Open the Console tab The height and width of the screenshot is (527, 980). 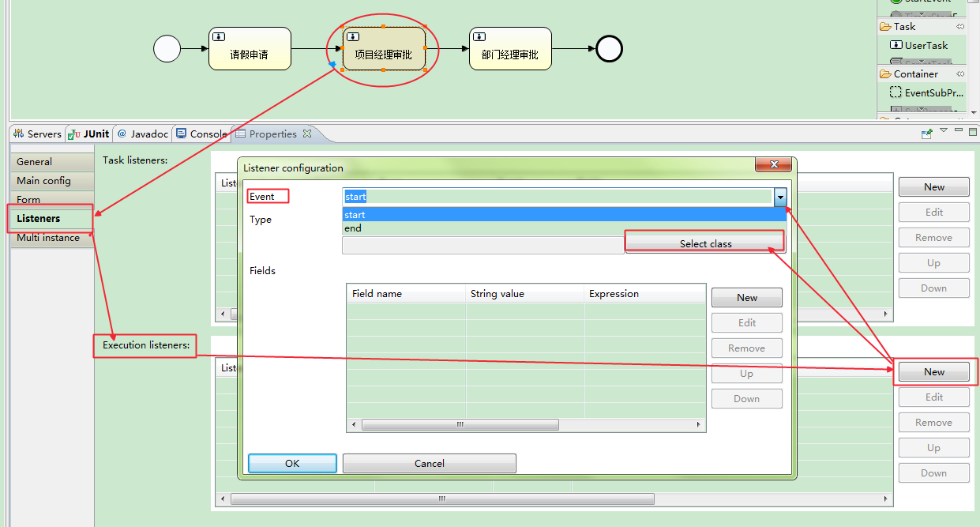tap(201, 134)
